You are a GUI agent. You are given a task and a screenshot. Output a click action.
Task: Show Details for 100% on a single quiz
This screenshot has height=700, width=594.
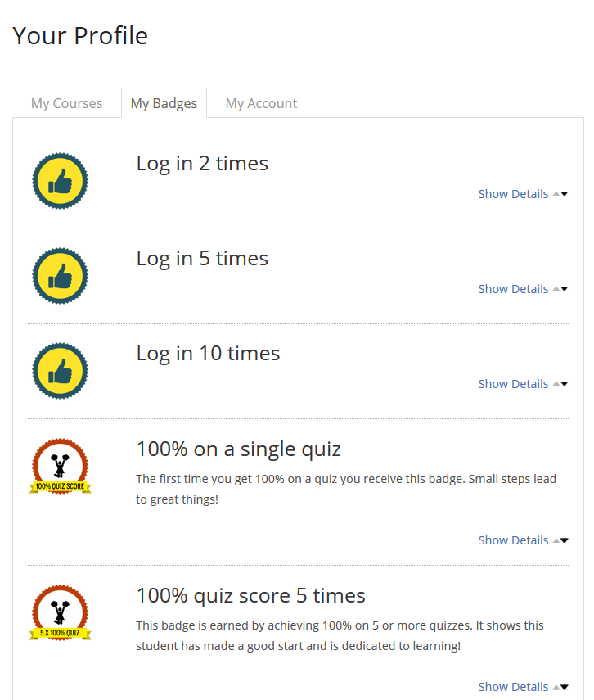(x=513, y=540)
